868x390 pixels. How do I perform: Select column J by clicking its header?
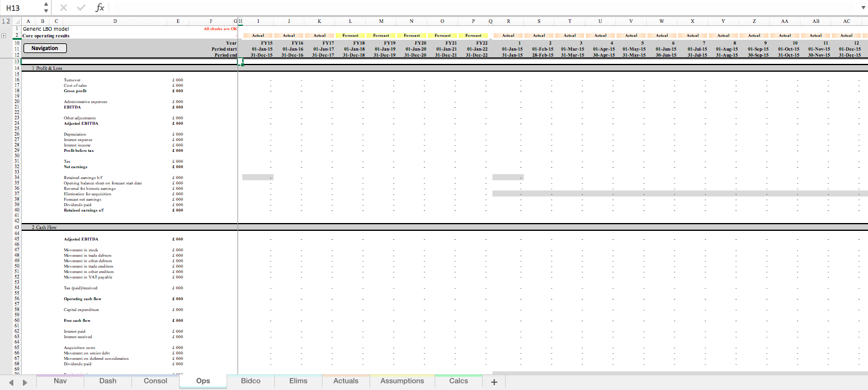[289, 20]
